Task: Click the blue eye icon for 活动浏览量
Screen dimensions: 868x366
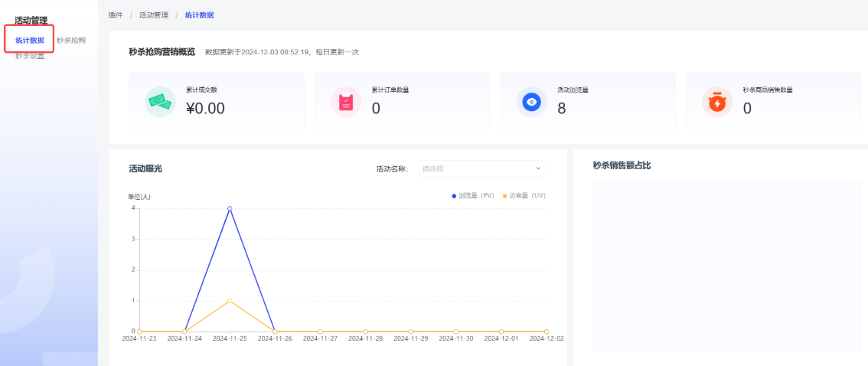Action: click(x=531, y=101)
